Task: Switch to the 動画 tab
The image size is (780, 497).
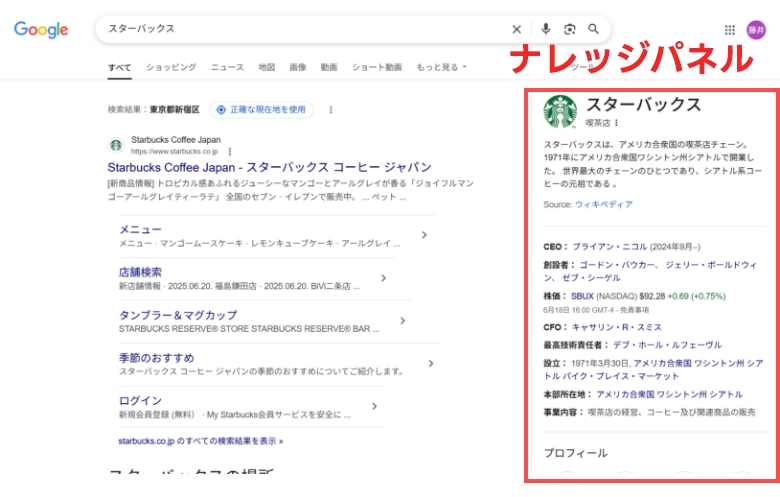Action: (x=329, y=67)
